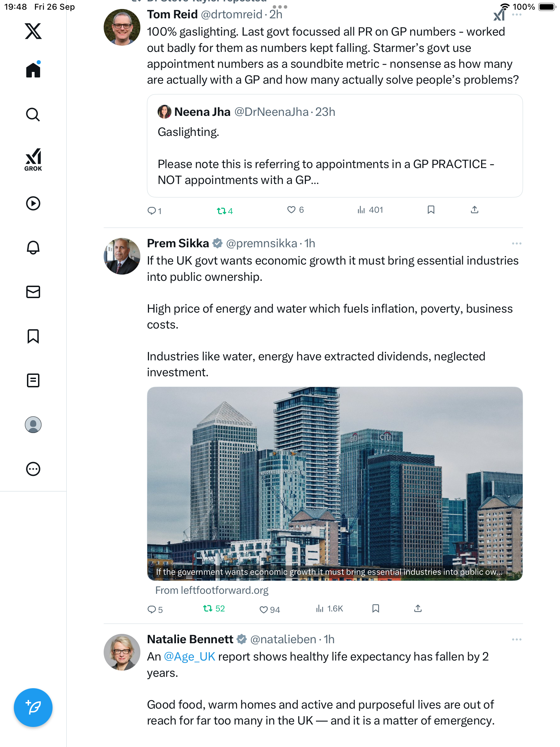Go to Home tab in sidebar
The width and height of the screenshot is (560, 747).
(x=33, y=70)
